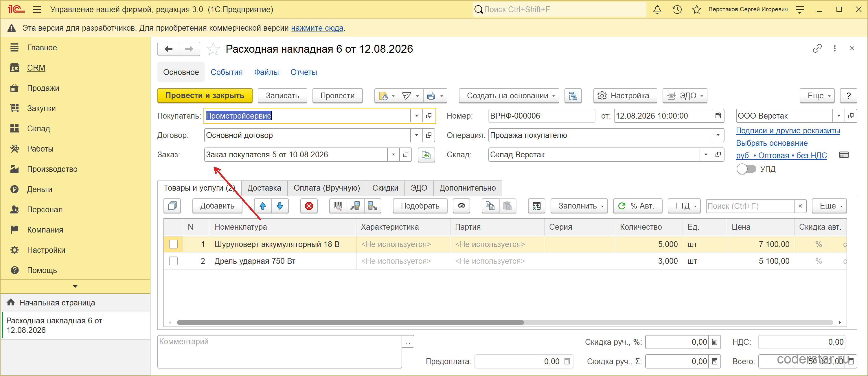Screen dimensions: 868x376
Task: Check the box for Шуруповерт аккумуляторный row
Action: [x=173, y=244]
